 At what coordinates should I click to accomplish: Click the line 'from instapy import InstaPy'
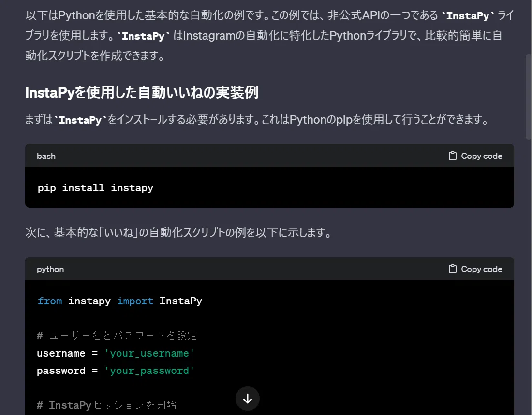[120, 301]
